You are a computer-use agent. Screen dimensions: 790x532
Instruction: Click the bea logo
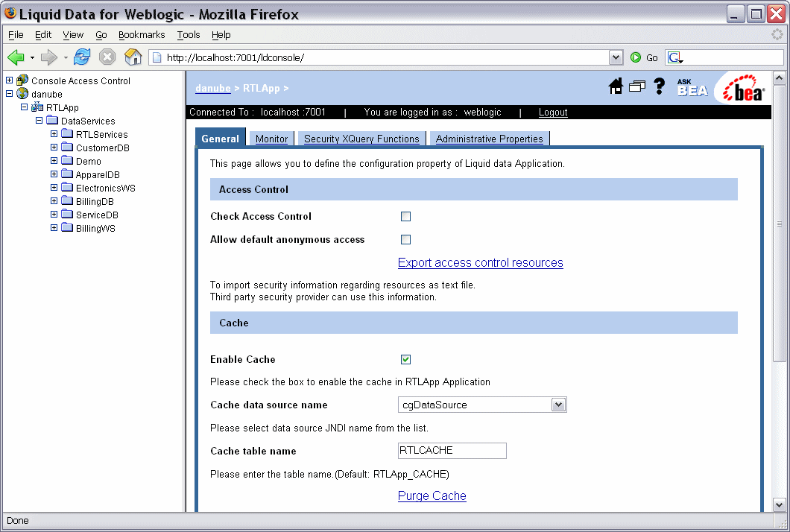tap(744, 89)
